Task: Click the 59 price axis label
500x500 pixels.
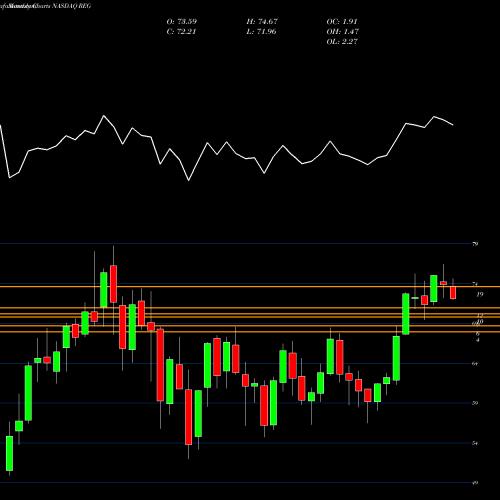Action: [x=475, y=403]
